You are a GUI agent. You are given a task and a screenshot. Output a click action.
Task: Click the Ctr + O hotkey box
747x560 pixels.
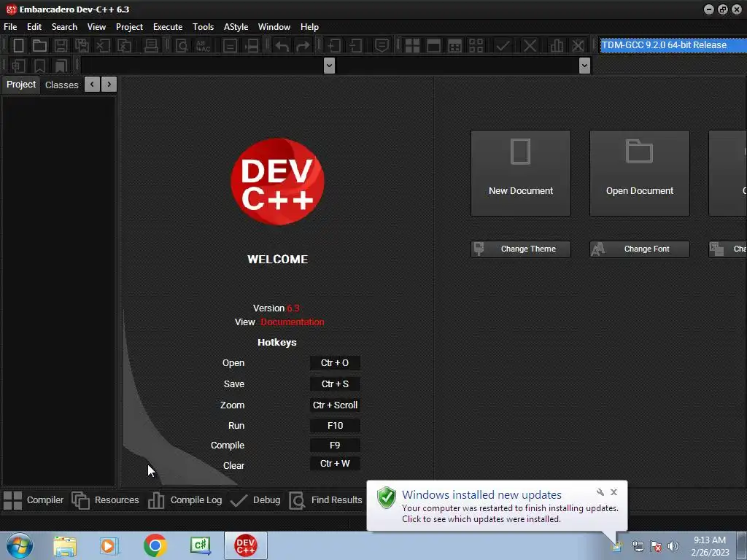point(335,363)
